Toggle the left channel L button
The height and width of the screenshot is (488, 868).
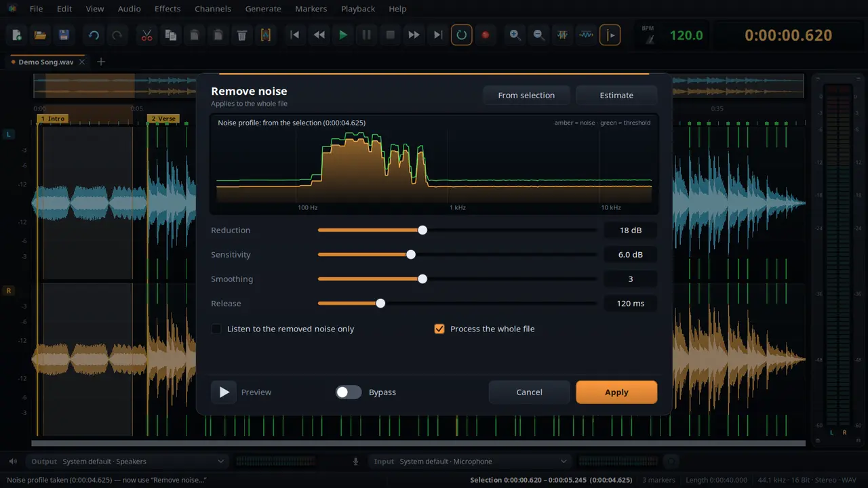tap(9, 134)
